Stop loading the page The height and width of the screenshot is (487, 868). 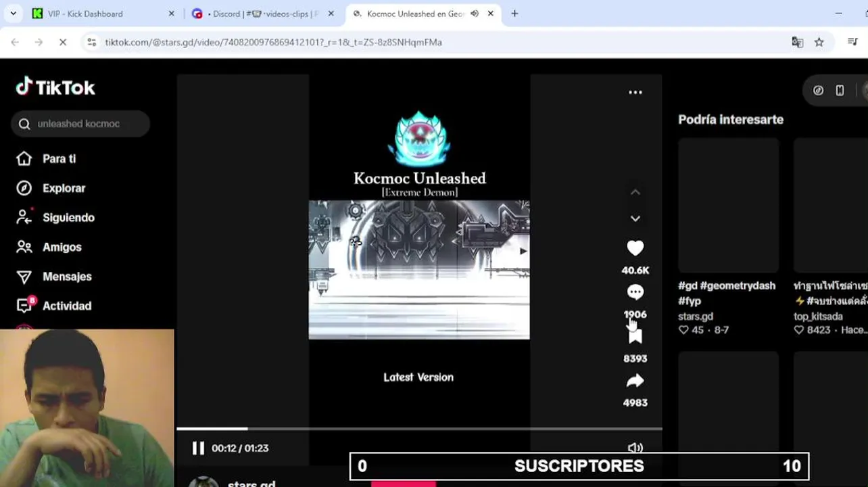point(62,42)
